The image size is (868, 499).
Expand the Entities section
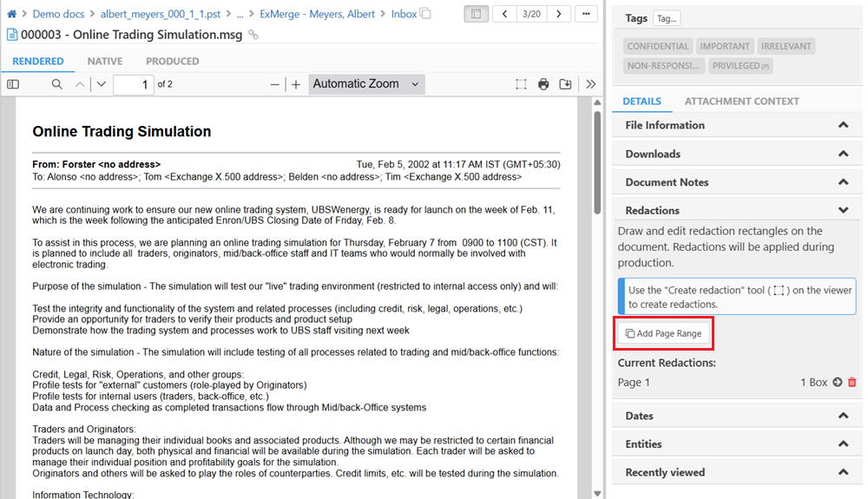tap(737, 443)
